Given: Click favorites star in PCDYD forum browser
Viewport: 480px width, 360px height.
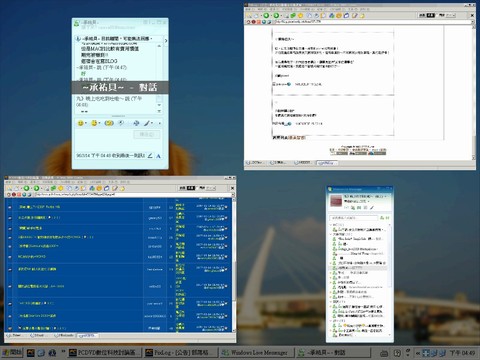Looking at the screenshot, I should [x=60, y=188].
